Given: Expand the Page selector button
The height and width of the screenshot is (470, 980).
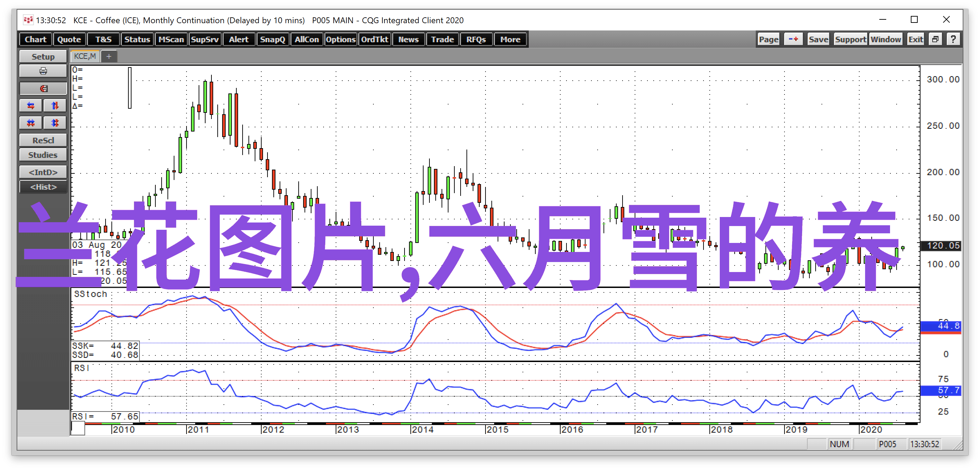Looking at the screenshot, I should tap(769, 39).
